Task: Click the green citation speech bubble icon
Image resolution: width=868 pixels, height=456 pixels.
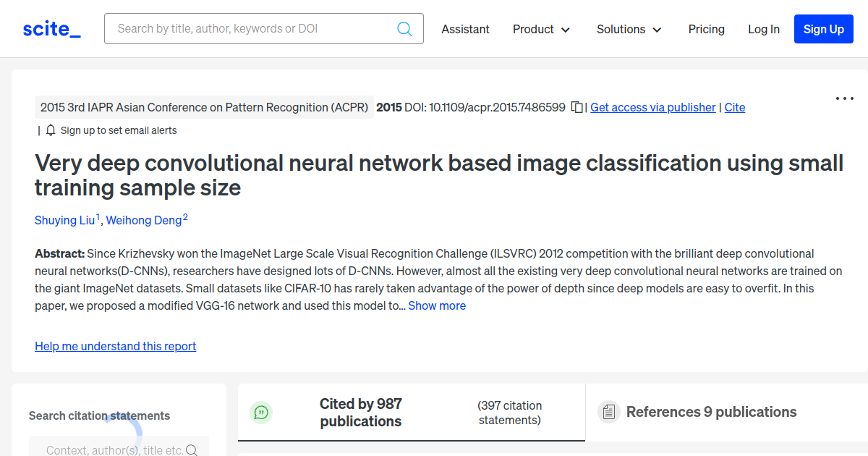Action: [261, 413]
